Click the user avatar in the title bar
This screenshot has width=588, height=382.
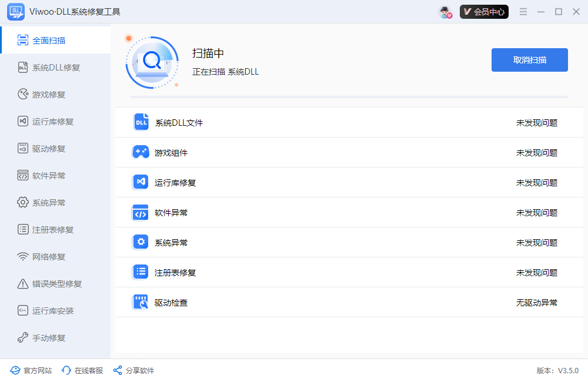(444, 11)
